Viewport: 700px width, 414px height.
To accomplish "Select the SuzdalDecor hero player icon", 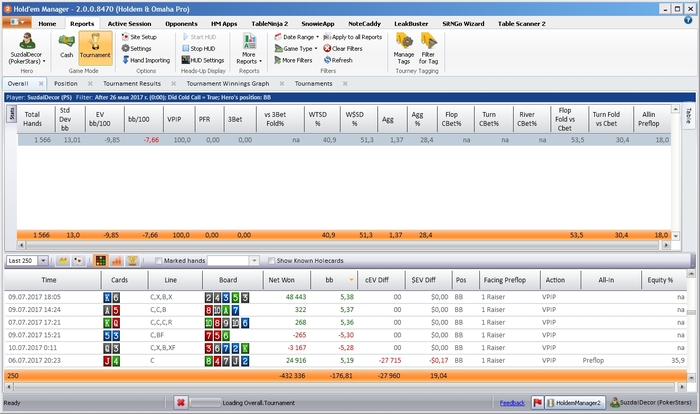I will [x=27, y=48].
